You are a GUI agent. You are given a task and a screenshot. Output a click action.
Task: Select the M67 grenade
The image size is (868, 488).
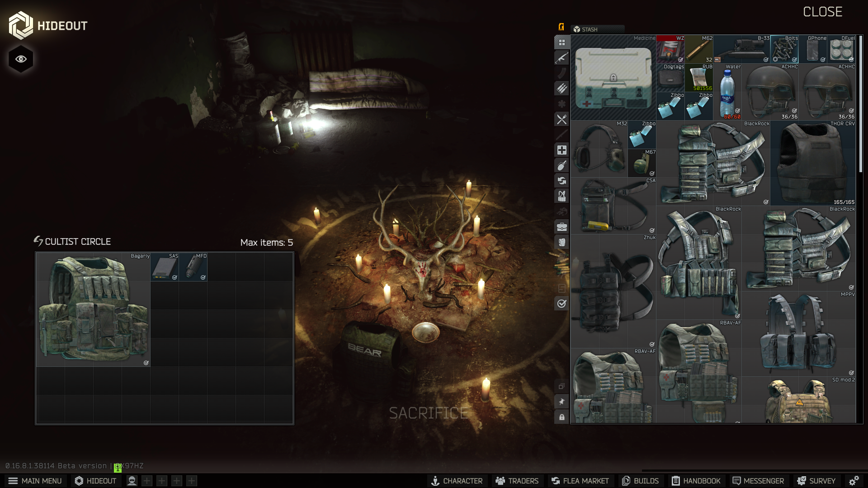pyautogui.click(x=642, y=163)
